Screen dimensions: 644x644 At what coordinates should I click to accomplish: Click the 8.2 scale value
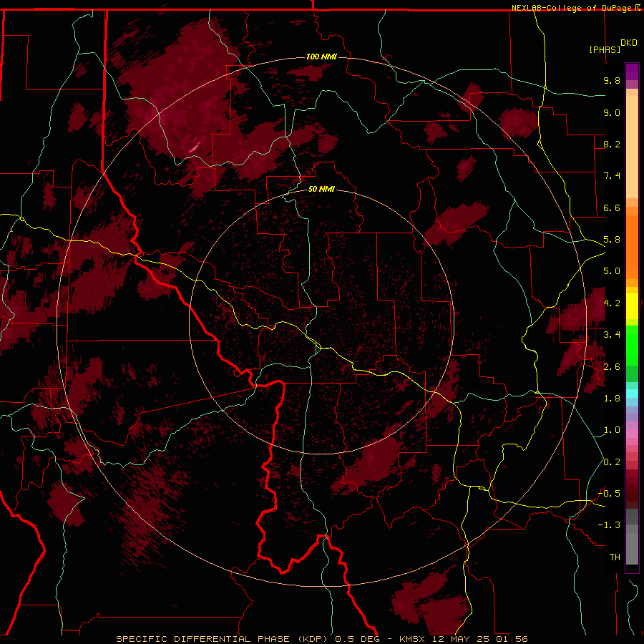pyautogui.click(x=612, y=144)
